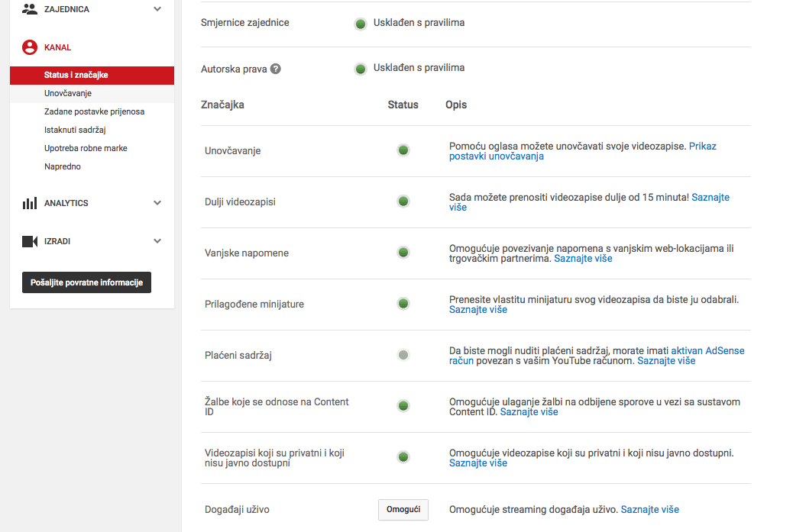
Task: Click Saznajte više link for Vanjske napomene
Action: (583, 259)
